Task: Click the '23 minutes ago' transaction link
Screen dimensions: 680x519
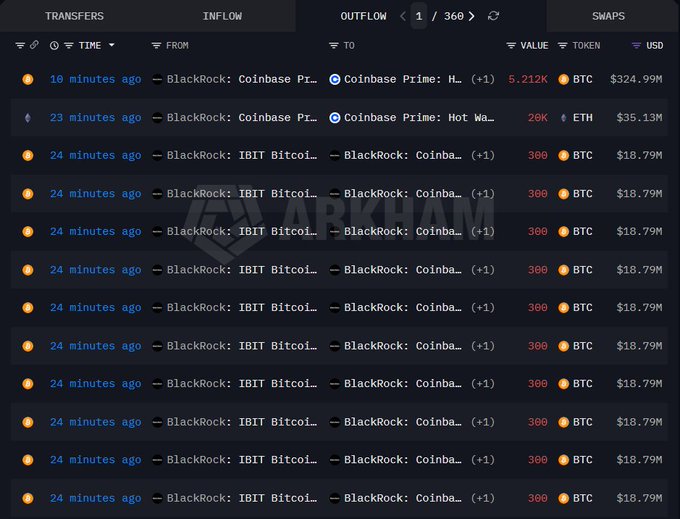Action: click(x=95, y=118)
